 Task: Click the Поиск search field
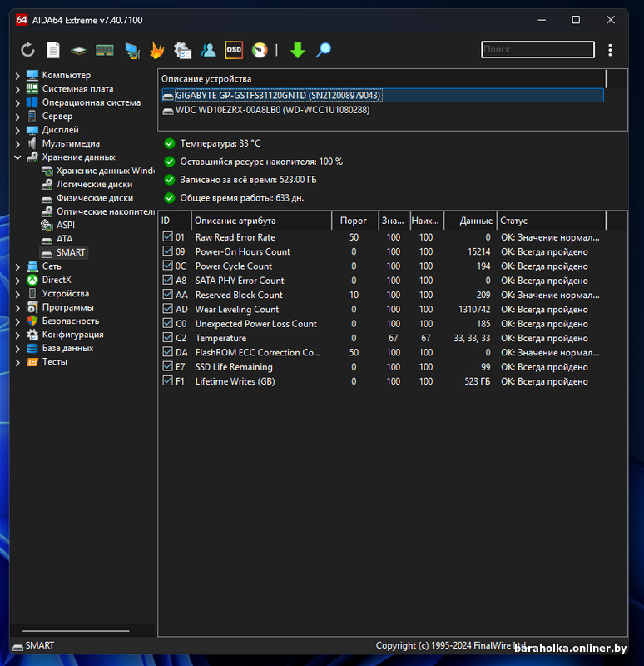(x=537, y=50)
